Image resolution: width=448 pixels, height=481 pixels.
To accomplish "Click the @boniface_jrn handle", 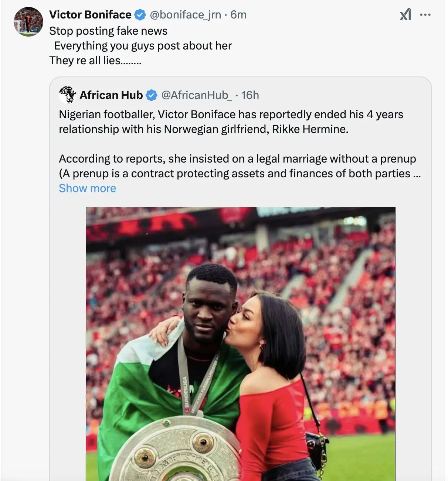I will (x=185, y=15).
